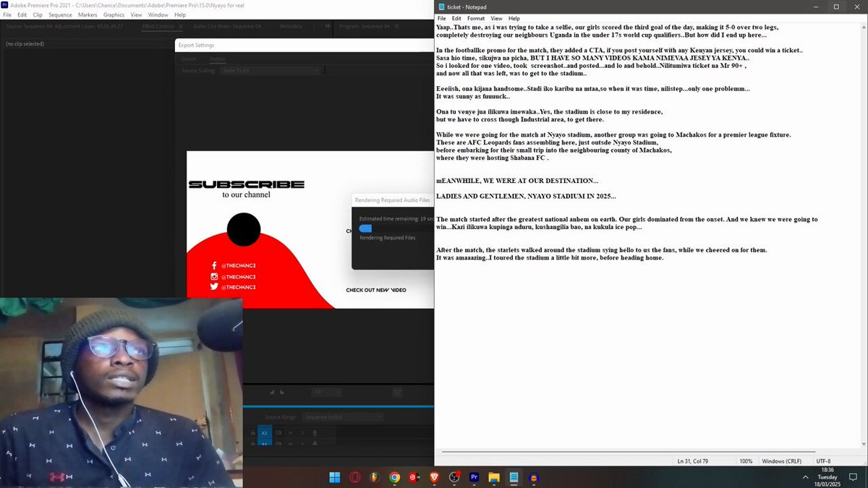
Task: Switch to Audio Clip Mixer tab
Action: 227,26
